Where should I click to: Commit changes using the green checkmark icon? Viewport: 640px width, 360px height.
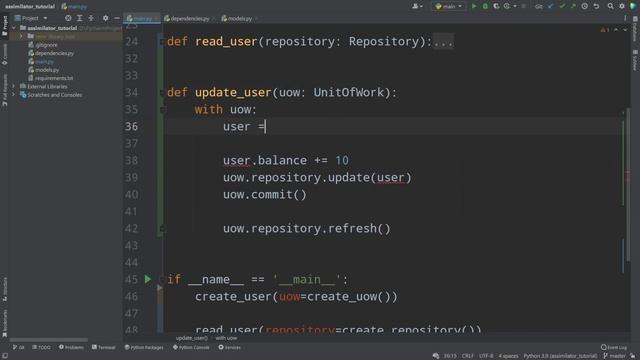(x=562, y=6)
